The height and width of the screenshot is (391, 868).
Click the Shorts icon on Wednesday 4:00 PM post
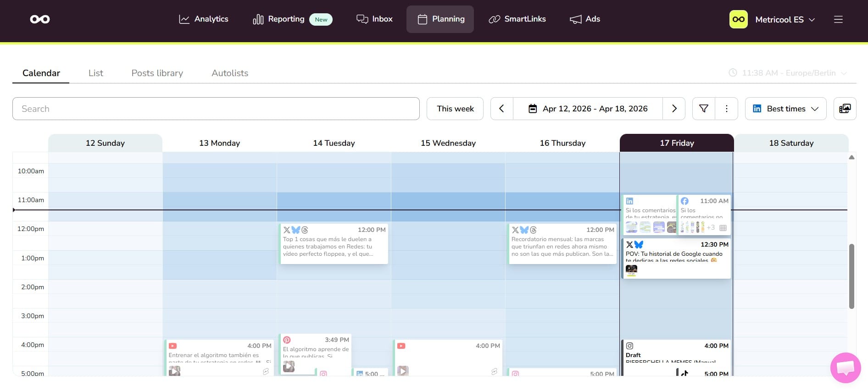pos(494,371)
